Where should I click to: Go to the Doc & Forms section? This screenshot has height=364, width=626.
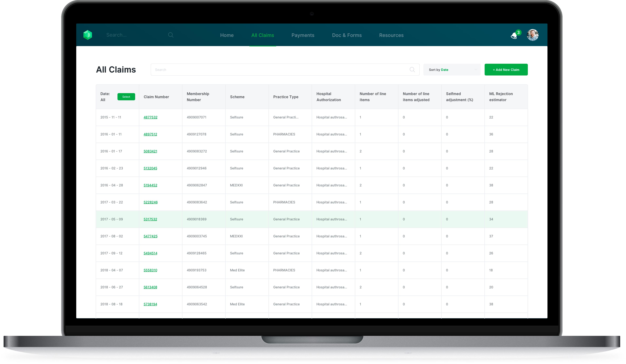[x=347, y=35]
